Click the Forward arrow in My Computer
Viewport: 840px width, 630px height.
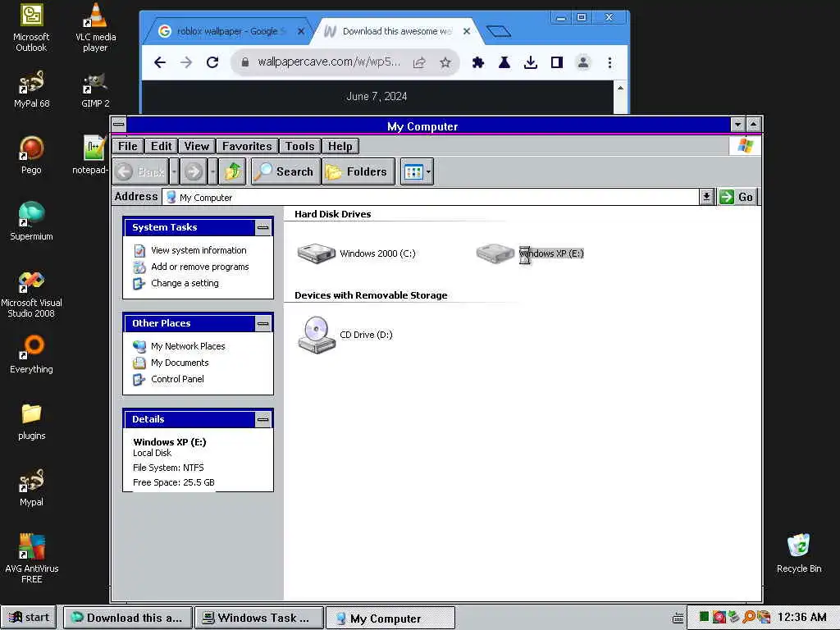click(194, 171)
